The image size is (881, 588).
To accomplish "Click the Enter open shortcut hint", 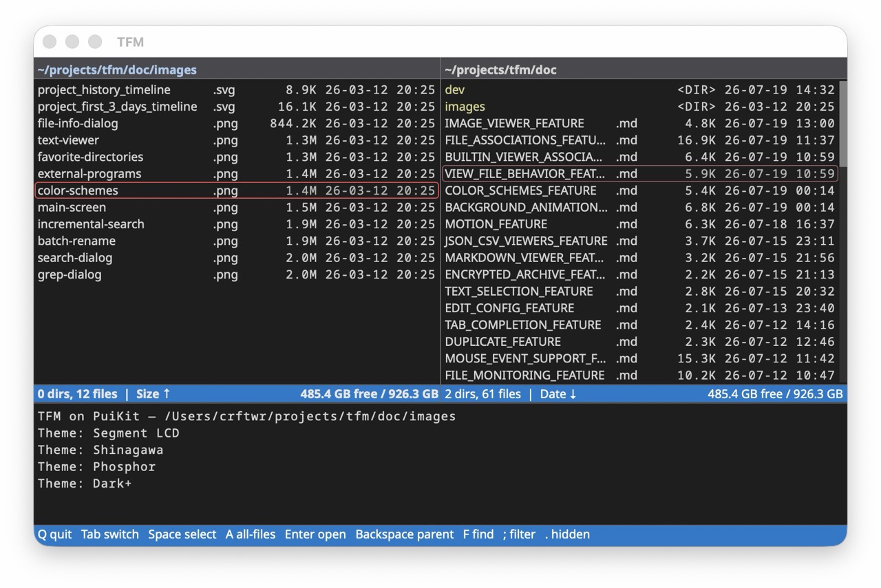I will (315, 534).
